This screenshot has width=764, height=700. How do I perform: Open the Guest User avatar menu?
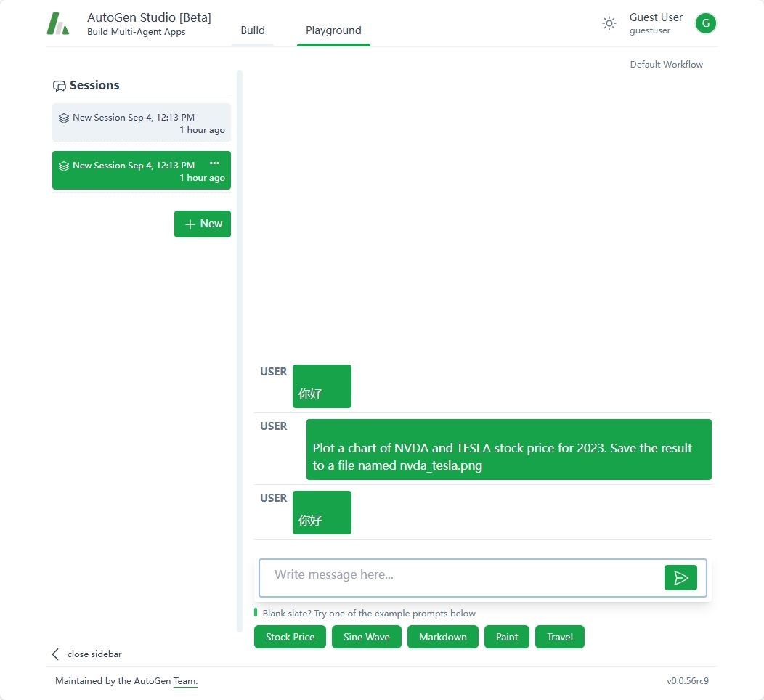[x=705, y=23]
